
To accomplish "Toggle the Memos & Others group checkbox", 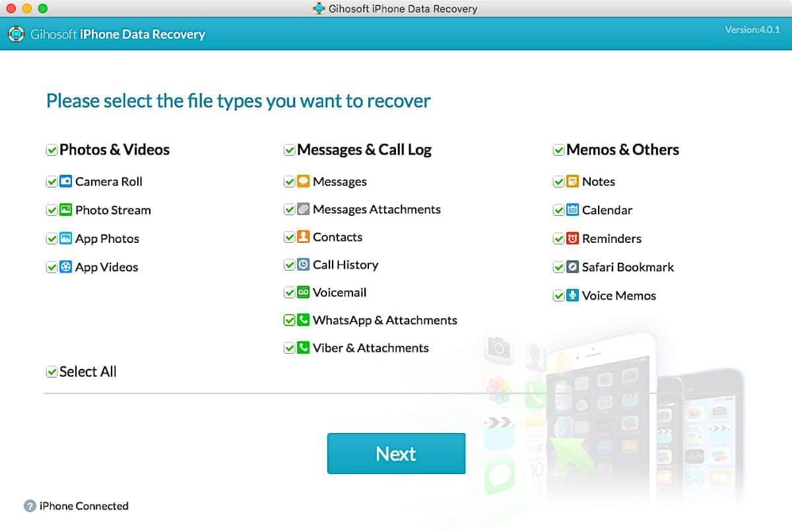I will click(x=558, y=150).
